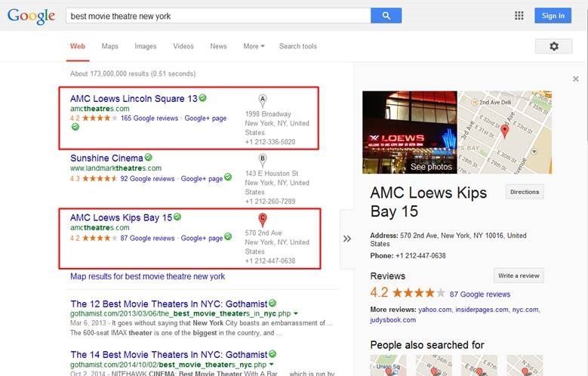Click red map pin C marker

coord(263,220)
